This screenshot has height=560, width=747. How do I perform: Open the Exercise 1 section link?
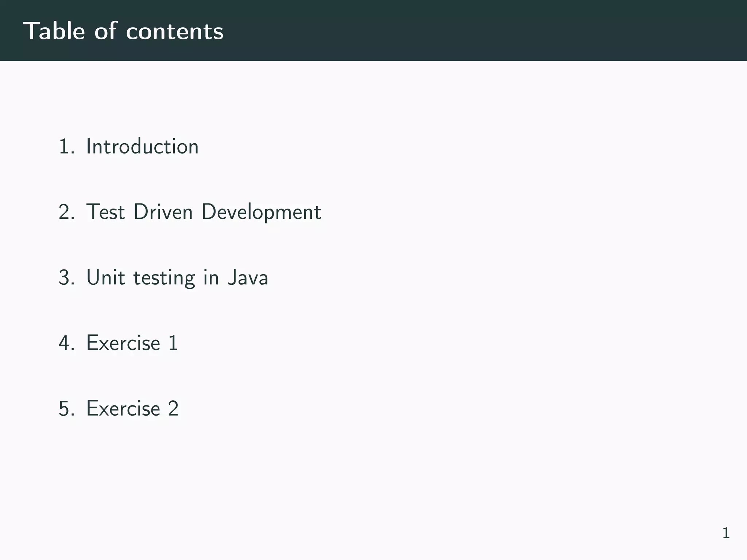coord(132,343)
